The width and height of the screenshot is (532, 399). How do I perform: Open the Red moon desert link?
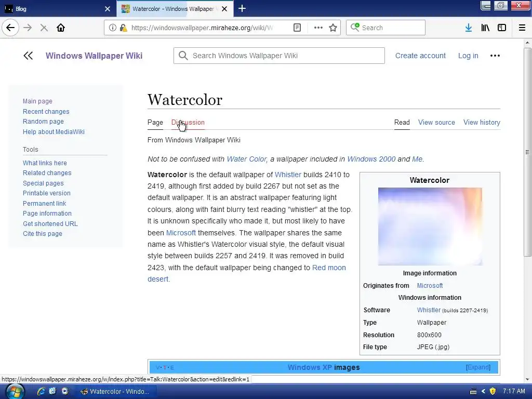pyautogui.click(x=329, y=268)
